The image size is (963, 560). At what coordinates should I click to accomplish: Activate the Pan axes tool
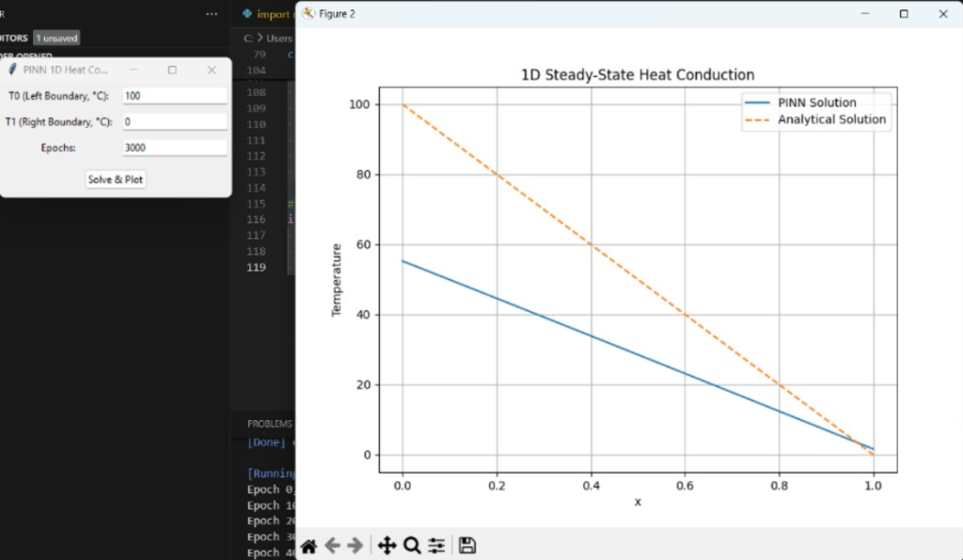[387, 546]
